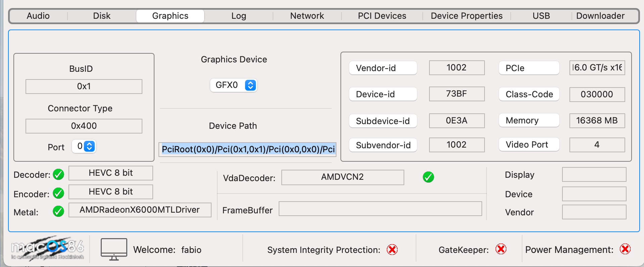Click the computer monitor icon
The image size is (644, 267).
point(114,249)
